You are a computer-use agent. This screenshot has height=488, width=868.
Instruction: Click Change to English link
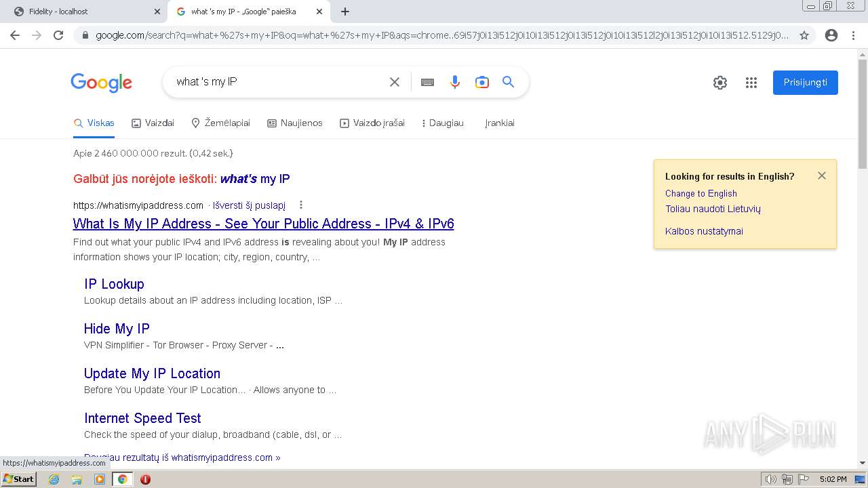point(701,194)
